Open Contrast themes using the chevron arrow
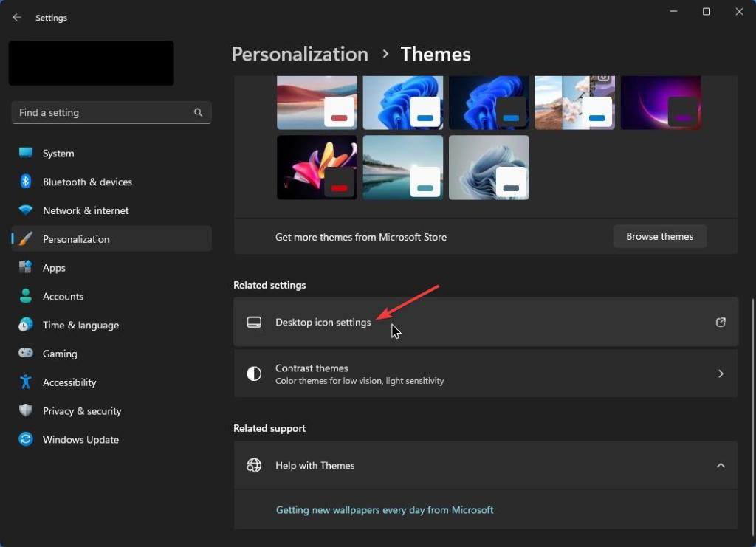Screen dimensions: 756x547 (721, 374)
